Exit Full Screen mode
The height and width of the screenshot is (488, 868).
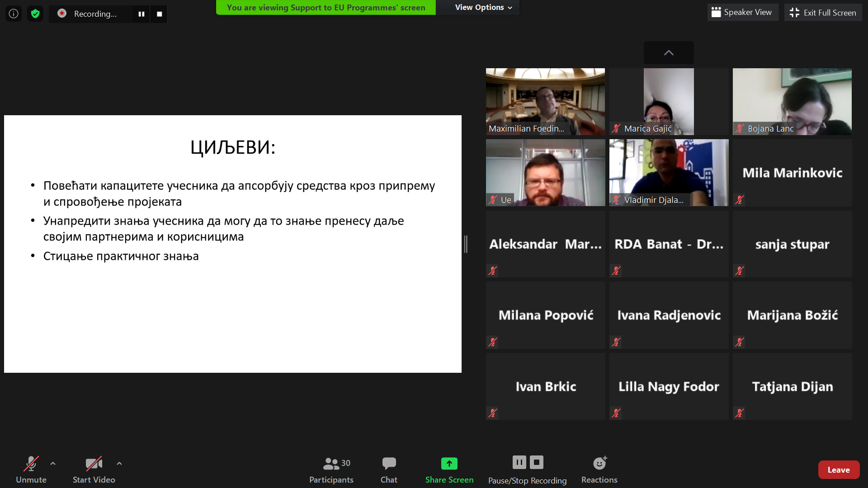tap(823, 12)
